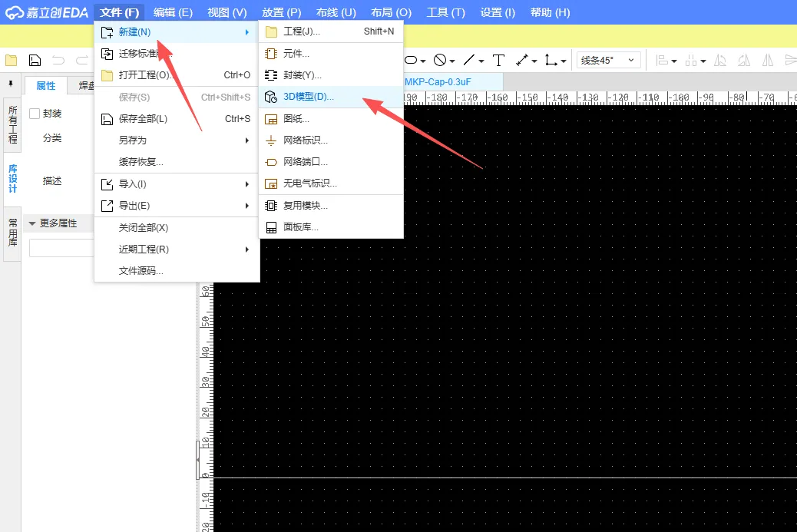Viewport: 797px width, 532px height.
Task: Open the 放置 (P) menu
Action: click(x=282, y=12)
